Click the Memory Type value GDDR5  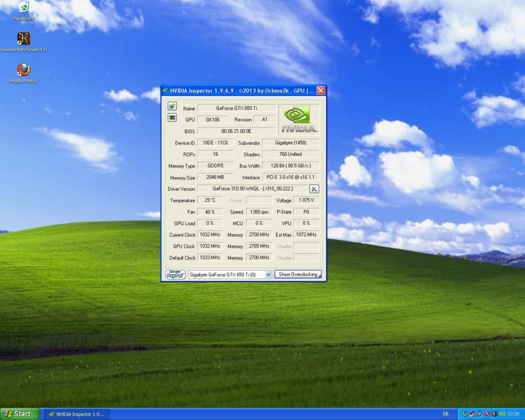coord(215,165)
